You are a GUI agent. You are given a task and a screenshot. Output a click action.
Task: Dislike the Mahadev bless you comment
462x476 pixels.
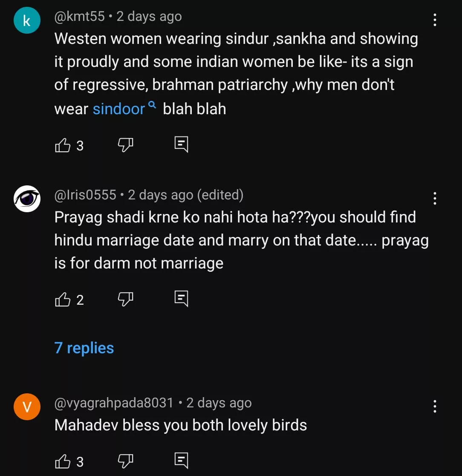[125, 462]
